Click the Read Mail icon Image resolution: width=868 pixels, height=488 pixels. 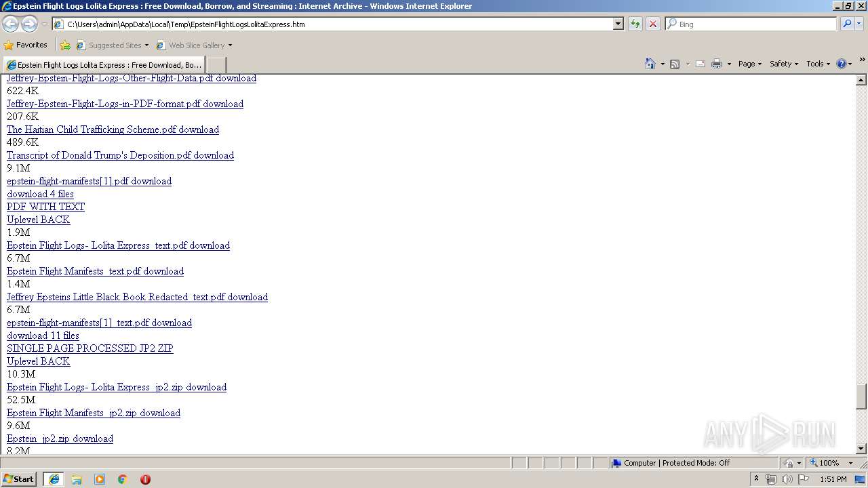coord(701,64)
